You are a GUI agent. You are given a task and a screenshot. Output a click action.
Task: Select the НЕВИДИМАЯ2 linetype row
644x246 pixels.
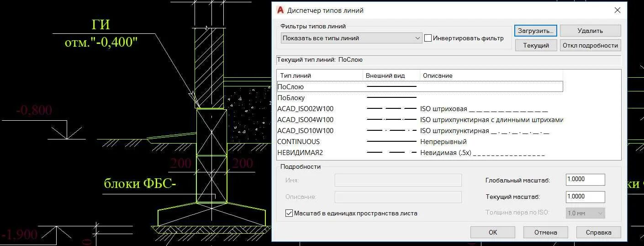point(420,153)
